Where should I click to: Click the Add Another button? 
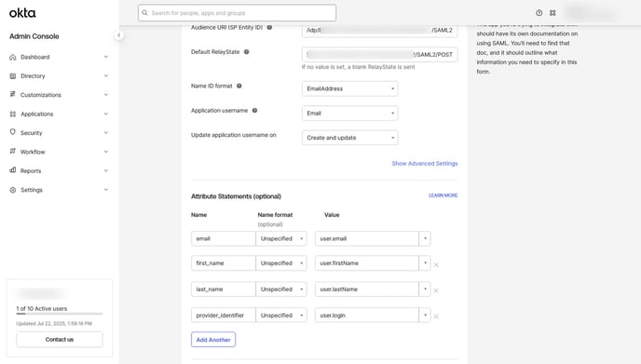click(213, 340)
